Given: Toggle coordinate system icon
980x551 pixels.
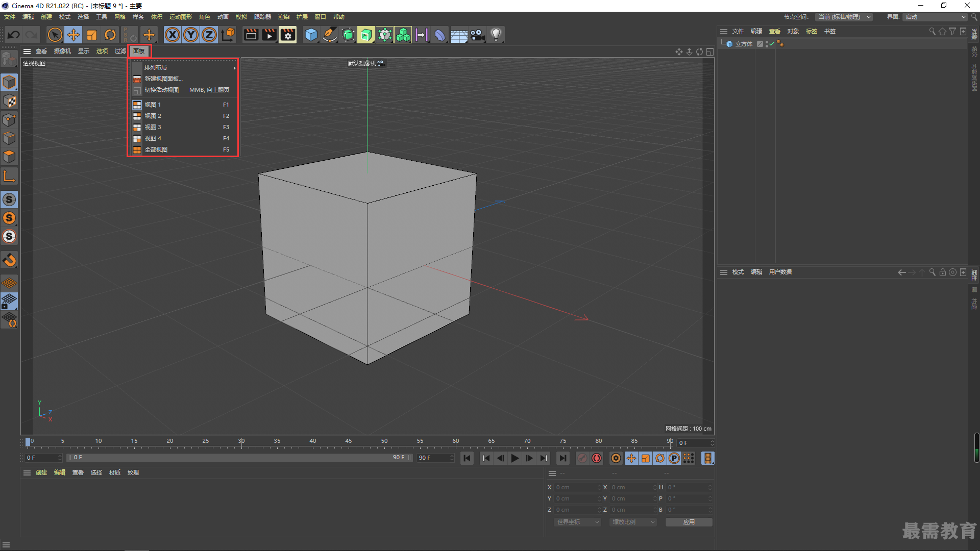Looking at the screenshot, I should tap(228, 35).
